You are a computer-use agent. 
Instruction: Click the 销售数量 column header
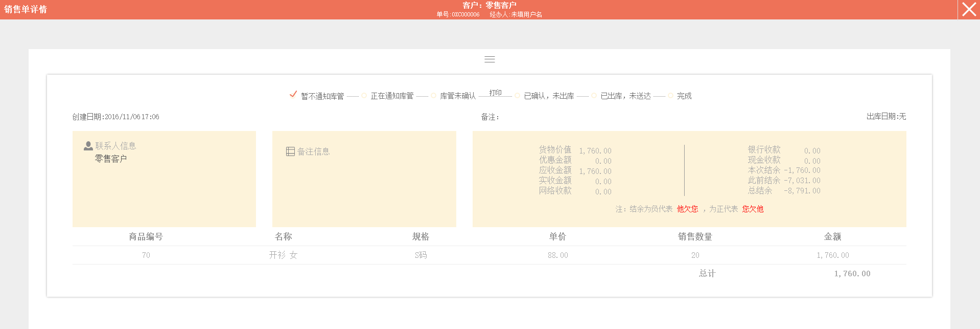click(695, 236)
